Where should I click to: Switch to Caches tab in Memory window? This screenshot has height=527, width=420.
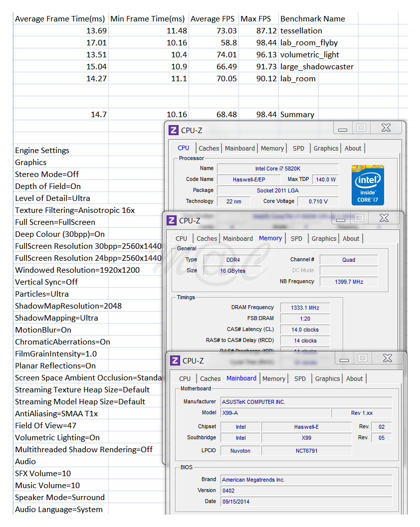(207, 238)
